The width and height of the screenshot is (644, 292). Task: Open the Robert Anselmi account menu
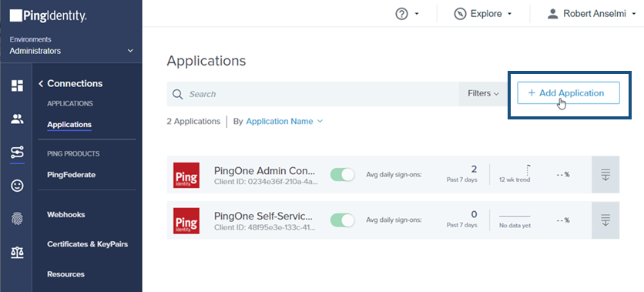point(592,14)
